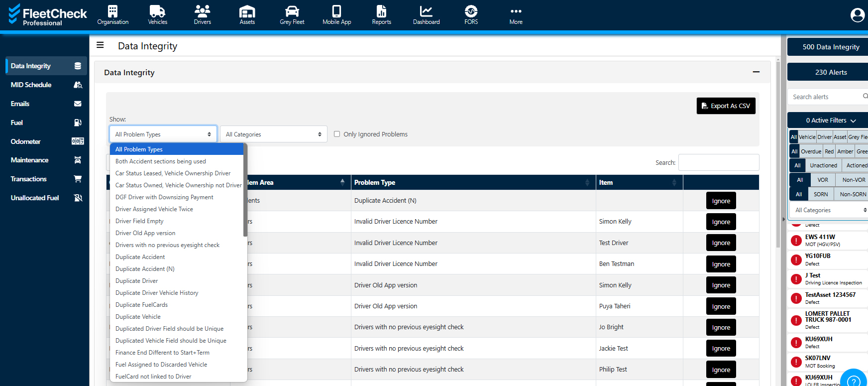Image resolution: width=868 pixels, height=386 pixels.
Task: Ignore the Duplicate Accident (N) row
Action: (721, 201)
